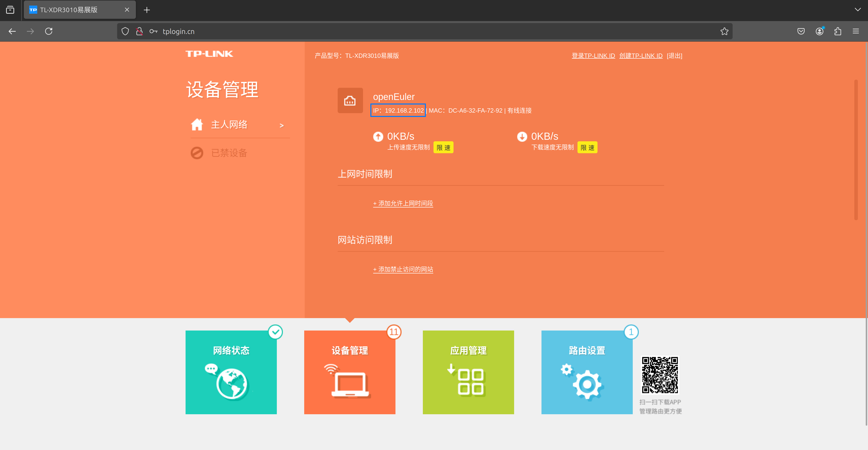This screenshot has width=868, height=450.
Task: Click the 产品型号 TL-XDR3010易展版 text
Action: click(x=357, y=56)
